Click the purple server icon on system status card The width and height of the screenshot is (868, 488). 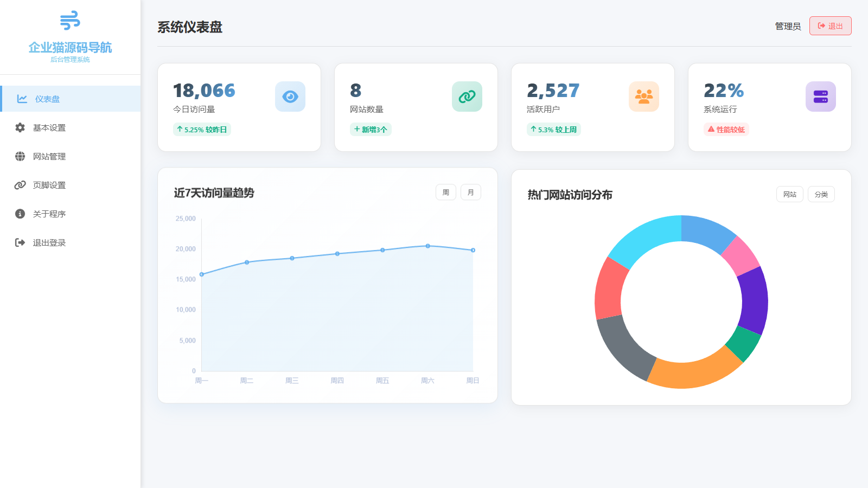pos(821,97)
